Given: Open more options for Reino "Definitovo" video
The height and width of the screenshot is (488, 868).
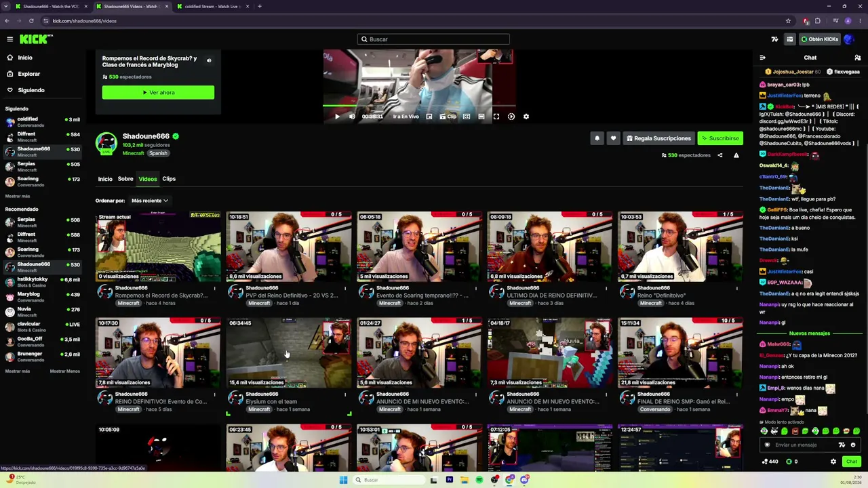Looking at the screenshot, I should (x=737, y=288).
